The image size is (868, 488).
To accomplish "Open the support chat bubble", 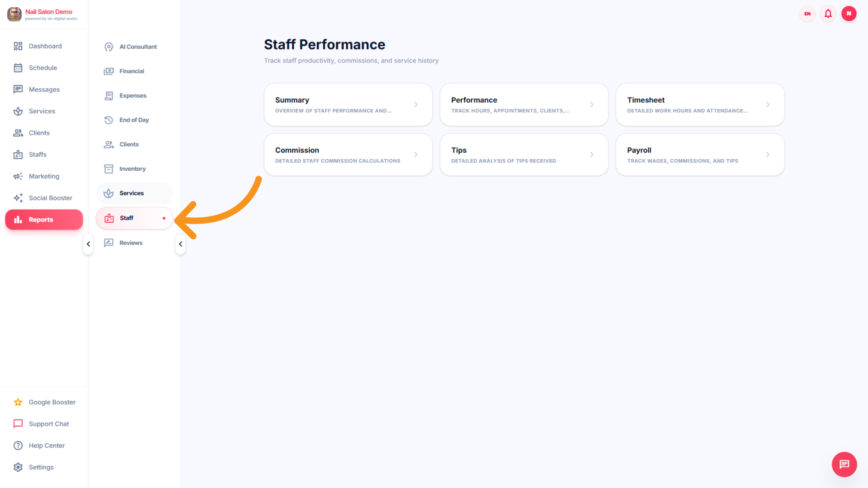I will pyautogui.click(x=844, y=465).
